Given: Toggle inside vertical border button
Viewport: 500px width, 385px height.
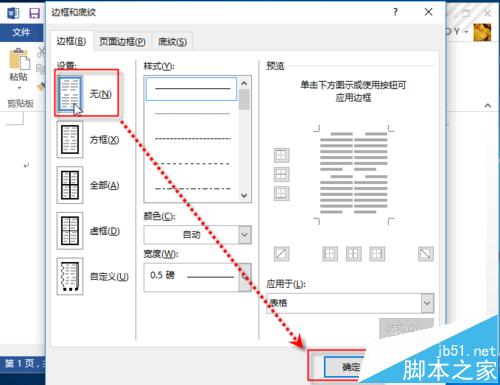Looking at the screenshot, I should tap(353, 254).
